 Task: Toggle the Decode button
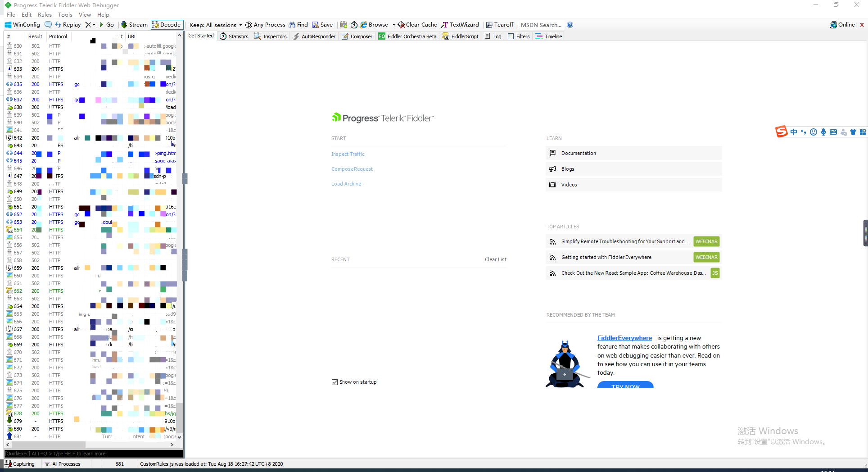pyautogui.click(x=167, y=25)
